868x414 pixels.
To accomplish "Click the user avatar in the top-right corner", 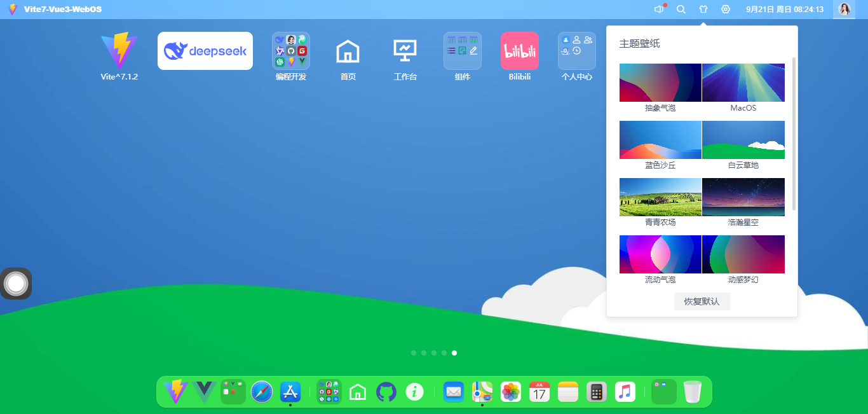I will (844, 10).
